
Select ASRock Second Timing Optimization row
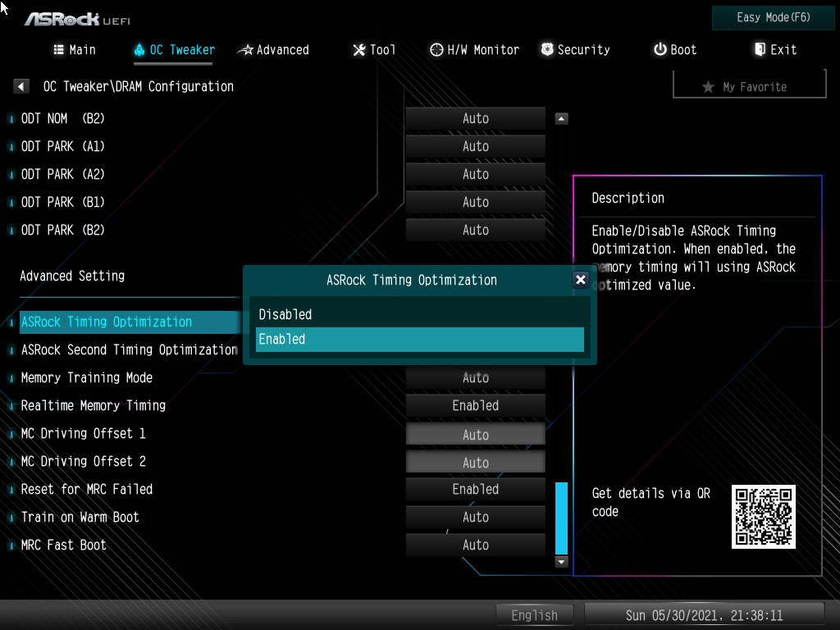pos(129,349)
